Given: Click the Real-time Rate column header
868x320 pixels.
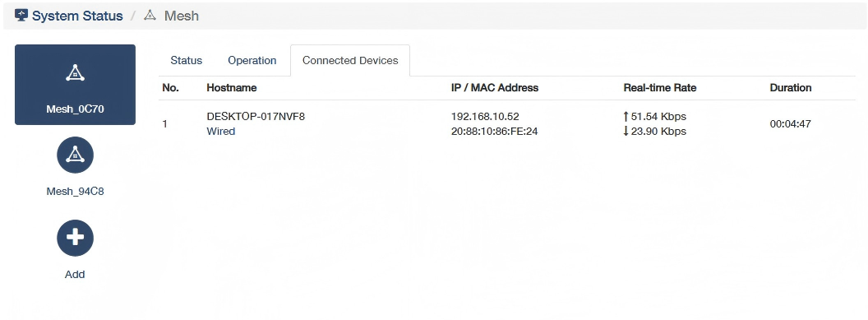Looking at the screenshot, I should pyautogui.click(x=660, y=87).
